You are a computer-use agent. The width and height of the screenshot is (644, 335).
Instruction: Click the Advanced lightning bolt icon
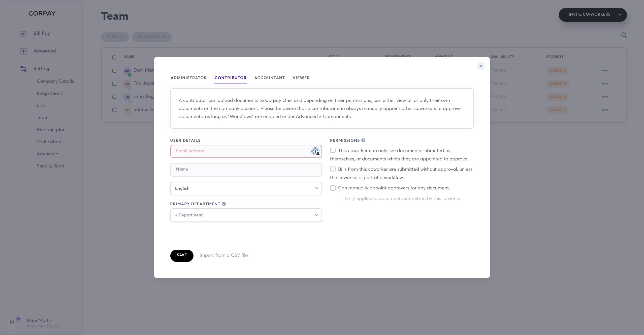(23, 51)
